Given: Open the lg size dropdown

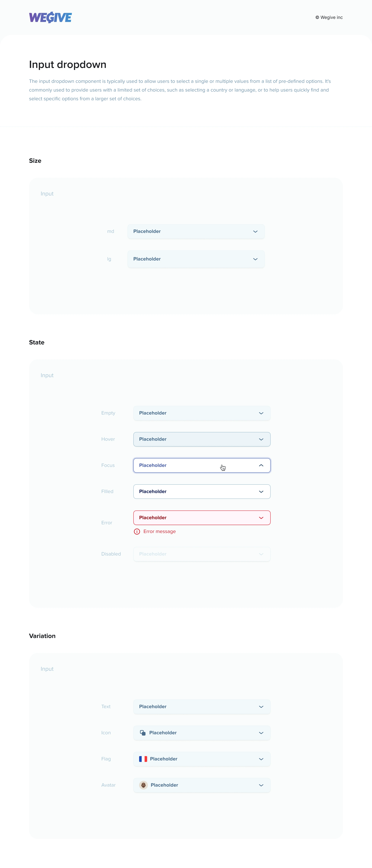Looking at the screenshot, I should point(196,259).
